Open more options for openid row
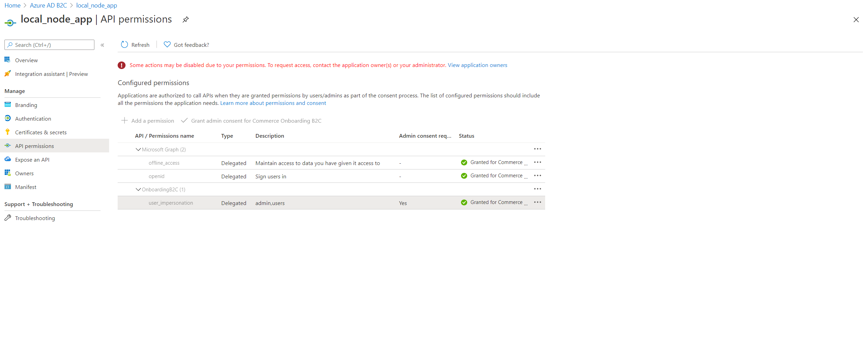868x341 pixels. (x=538, y=176)
